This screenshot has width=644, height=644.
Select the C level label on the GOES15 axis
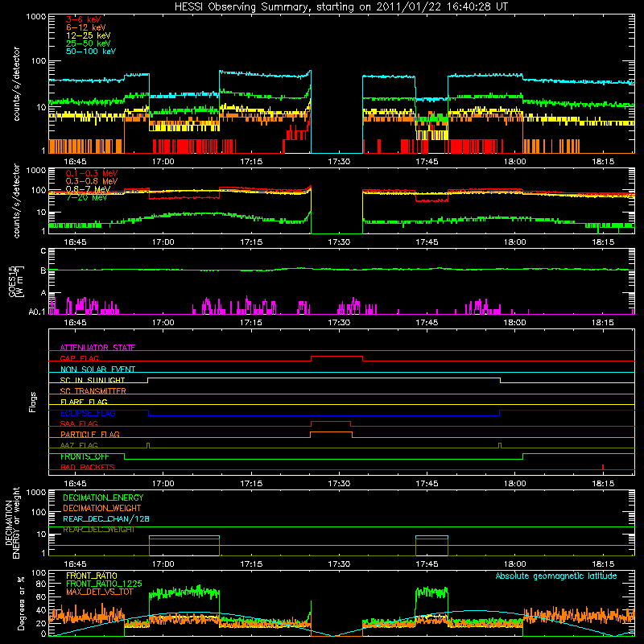pos(43,250)
